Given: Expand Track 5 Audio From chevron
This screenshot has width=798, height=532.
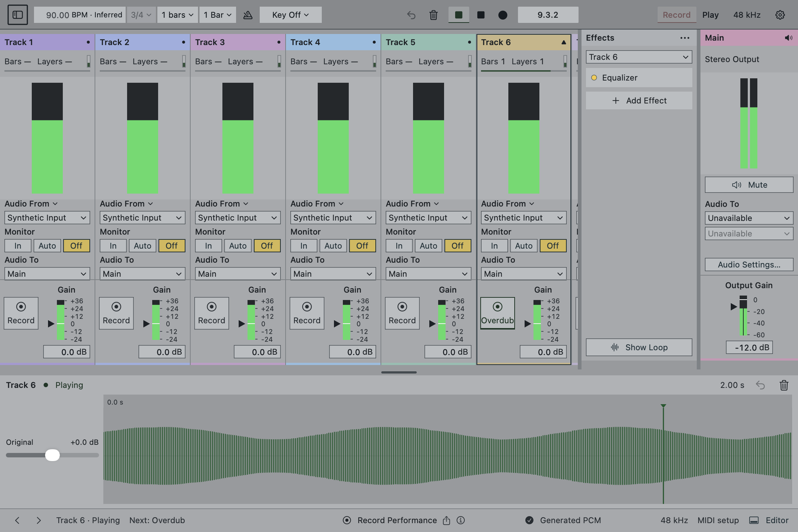Looking at the screenshot, I should pyautogui.click(x=436, y=204).
